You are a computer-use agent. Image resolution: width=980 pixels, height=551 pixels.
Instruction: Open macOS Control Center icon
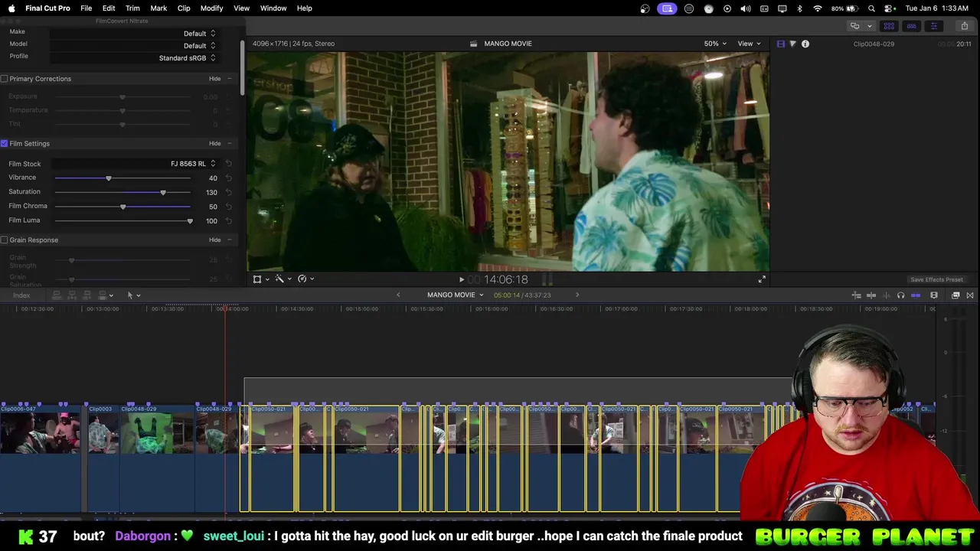(x=890, y=8)
